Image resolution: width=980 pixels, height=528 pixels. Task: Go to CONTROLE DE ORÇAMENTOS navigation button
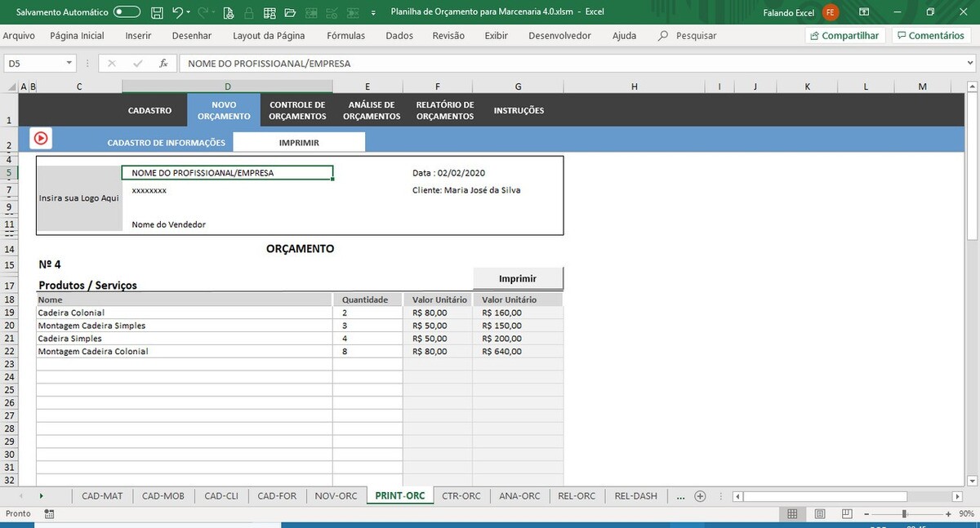click(297, 110)
